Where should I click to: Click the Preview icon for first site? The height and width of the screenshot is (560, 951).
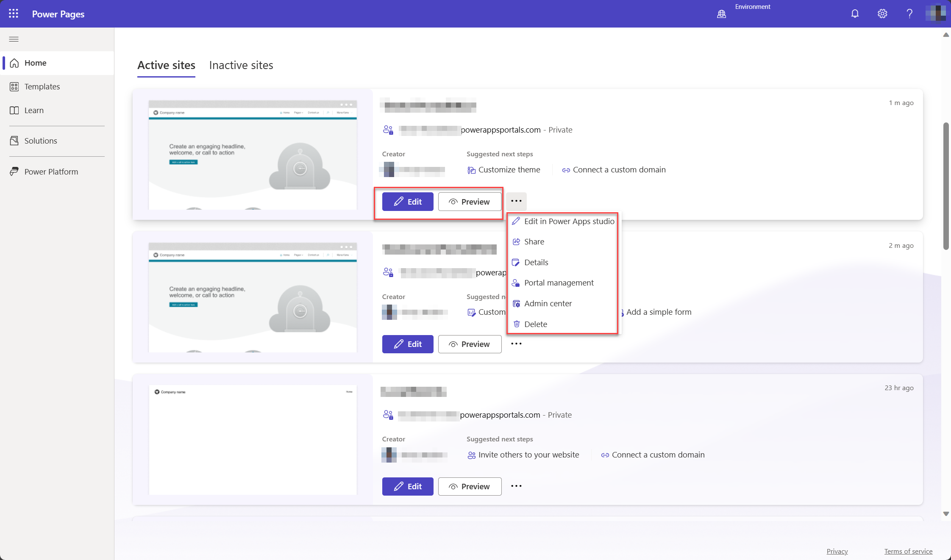point(453,201)
